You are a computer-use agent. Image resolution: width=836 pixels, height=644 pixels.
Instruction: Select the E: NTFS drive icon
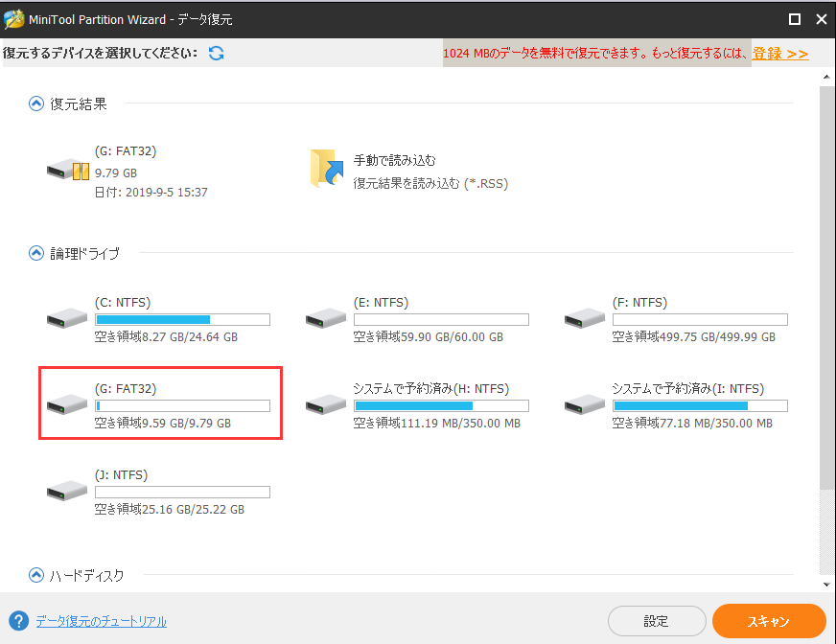(x=326, y=319)
